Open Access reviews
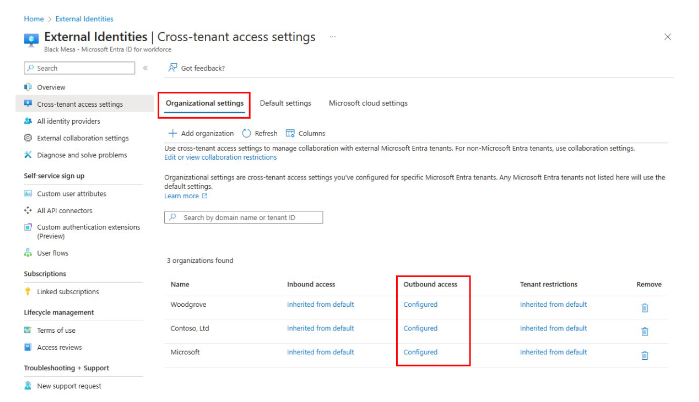The height and width of the screenshot is (402, 699). [59, 347]
